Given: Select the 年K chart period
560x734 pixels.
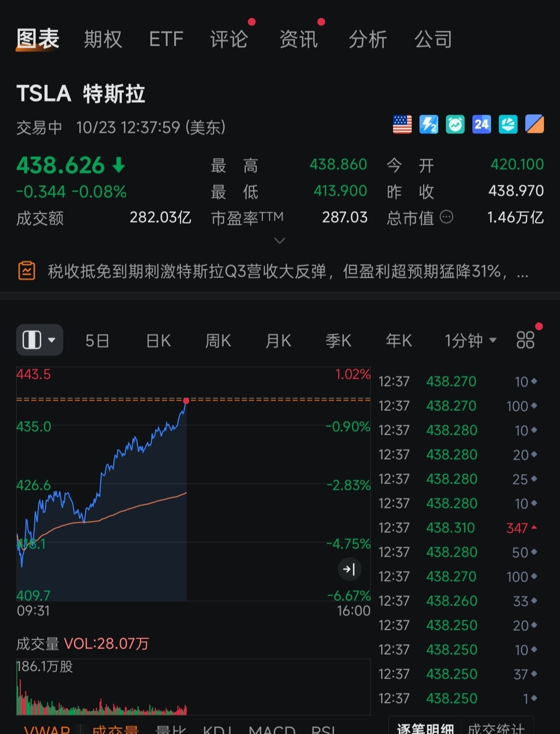Looking at the screenshot, I should pos(399,341).
